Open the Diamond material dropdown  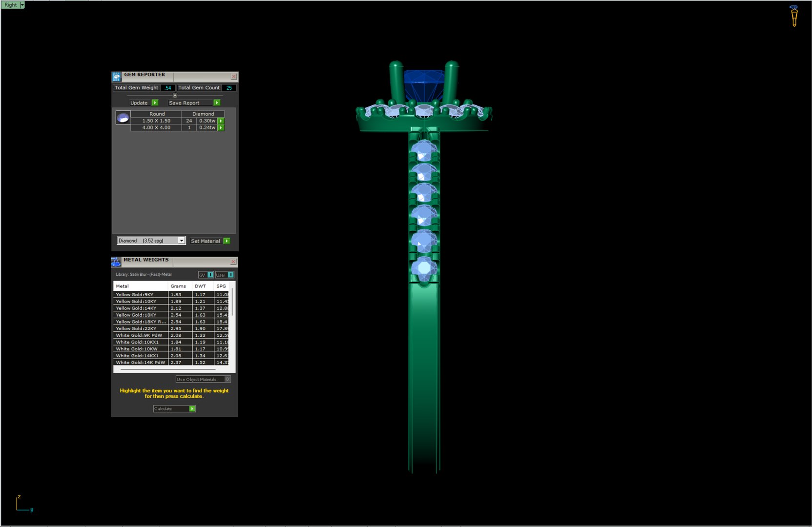pyautogui.click(x=181, y=241)
